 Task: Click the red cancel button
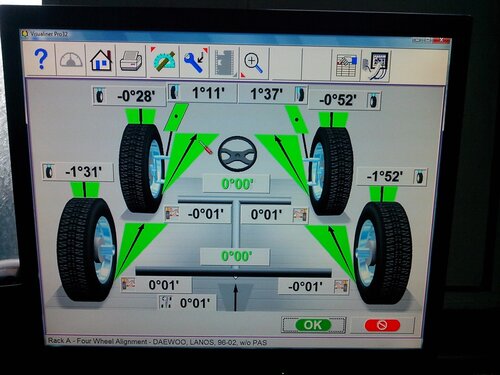[382, 325]
